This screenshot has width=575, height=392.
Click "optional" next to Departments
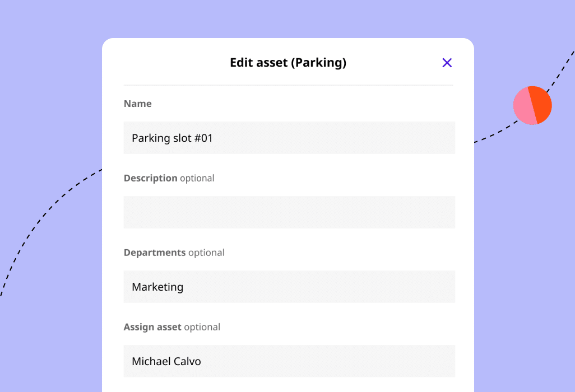coord(206,253)
